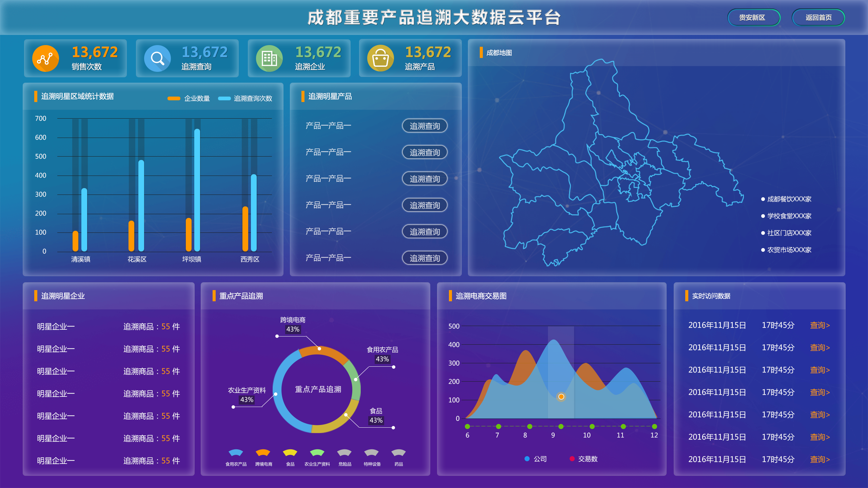The height and width of the screenshot is (488, 868).
Task: Click the 返回首页 button
Action: (818, 18)
